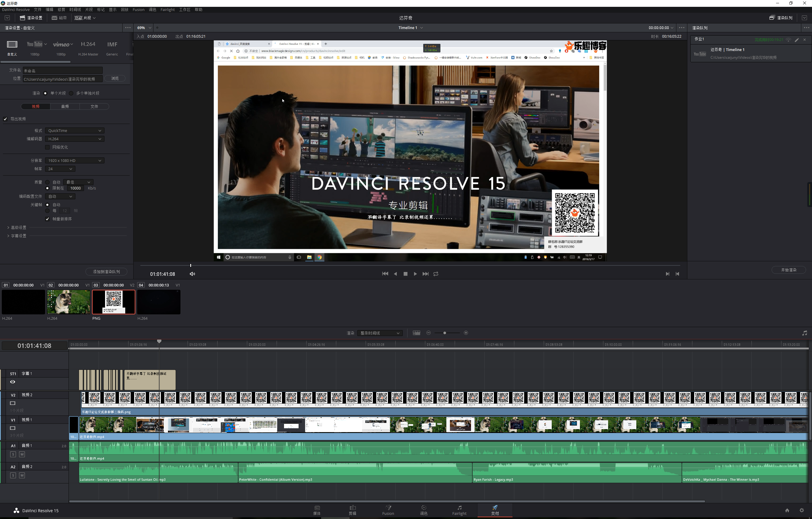Expand subtitle settings section
The width and height of the screenshot is (812, 519).
pyautogui.click(x=17, y=236)
